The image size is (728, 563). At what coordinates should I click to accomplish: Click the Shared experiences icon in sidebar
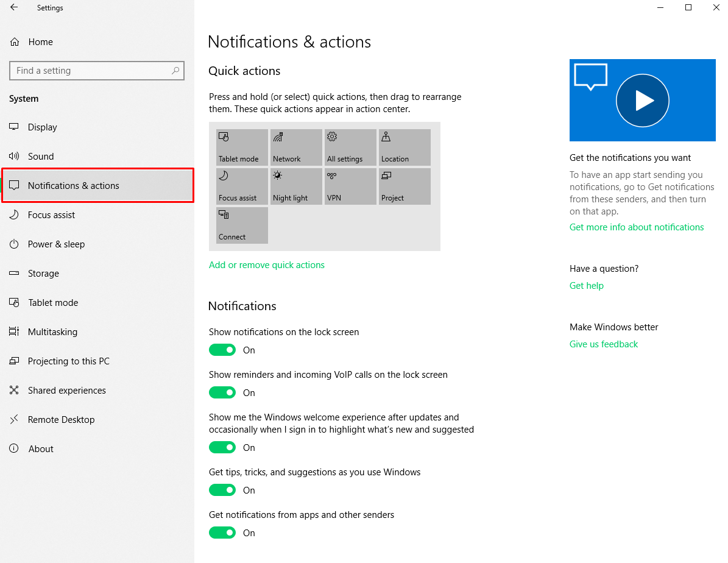[14, 390]
